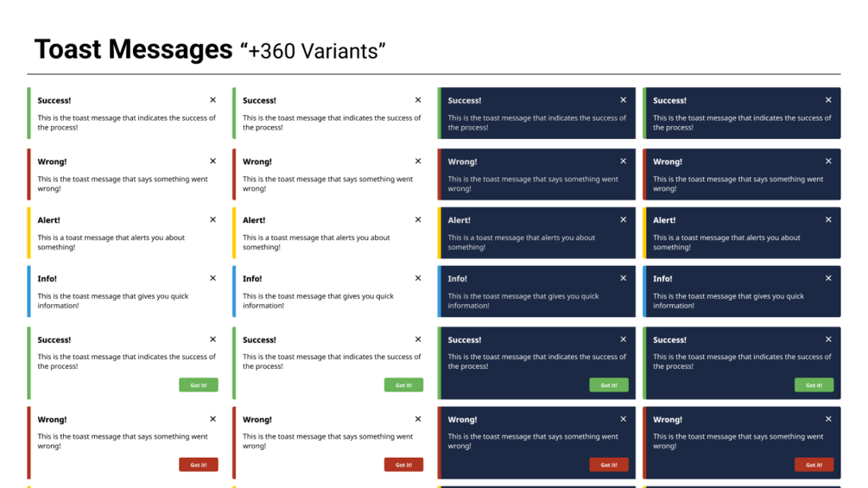Dismiss third-column dark Wrong! toast without button
Image resolution: width=868 pixels, height=488 pixels.
click(x=624, y=161)
